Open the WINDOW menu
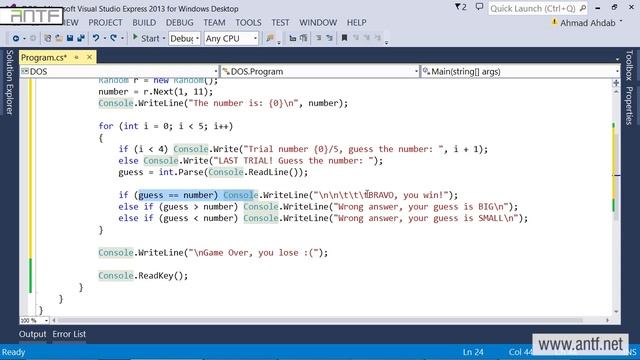The image size is (640, 360). click(318, 22)
